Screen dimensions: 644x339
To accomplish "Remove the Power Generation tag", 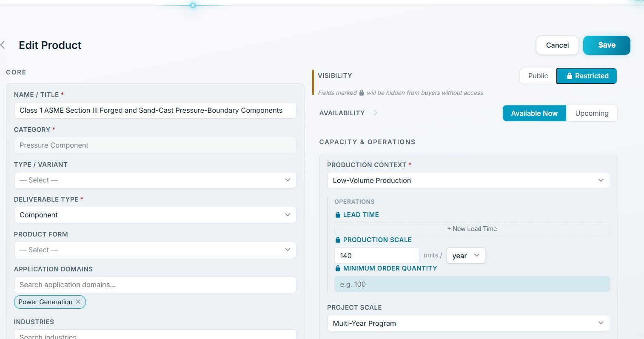I will (78, 302).
